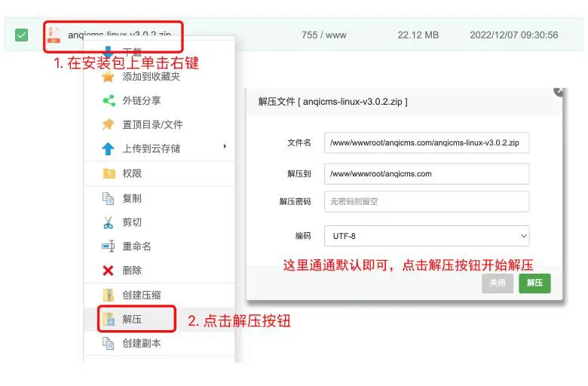Click the blue upload arrow icon for 上传到云存储

click(108, 149)
